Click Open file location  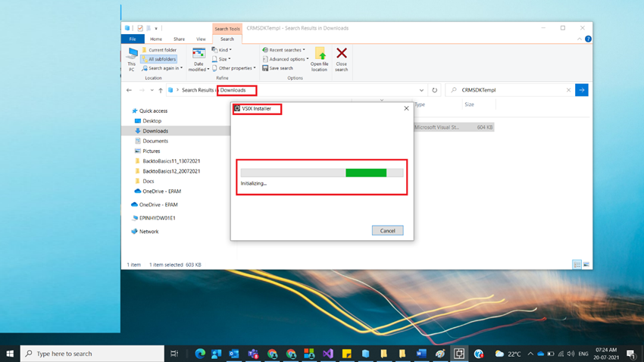(320, 60)
